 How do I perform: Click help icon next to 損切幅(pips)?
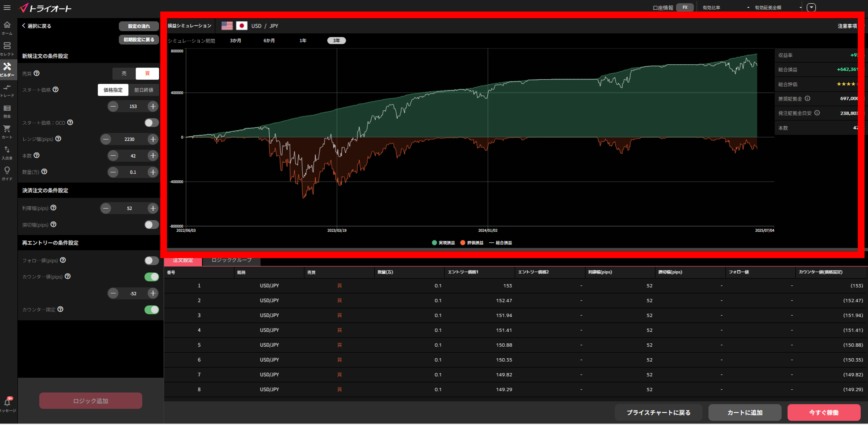coord(53,224)
